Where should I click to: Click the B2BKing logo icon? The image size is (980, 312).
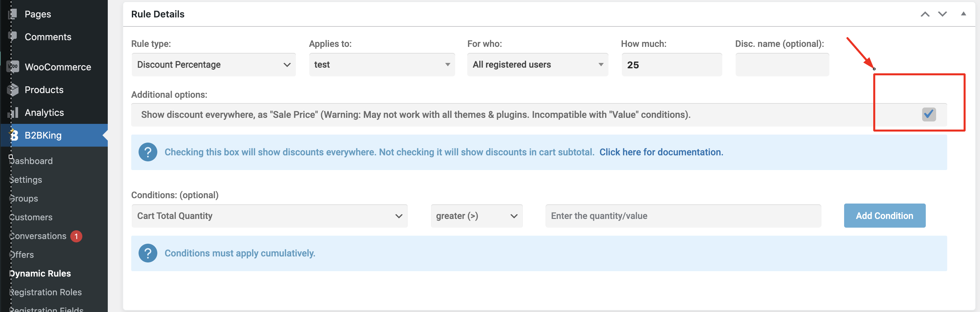pyautogui.click(x=13, y=135)
